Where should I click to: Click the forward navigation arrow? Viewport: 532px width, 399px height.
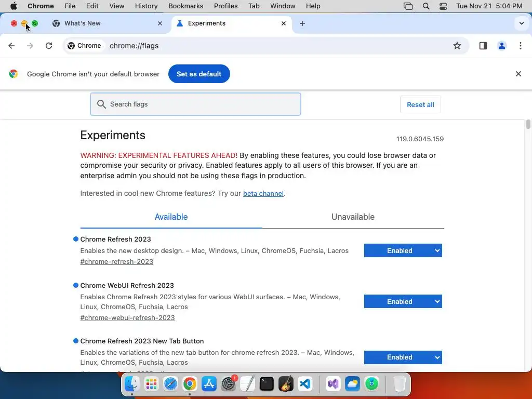tap(30, 46)
